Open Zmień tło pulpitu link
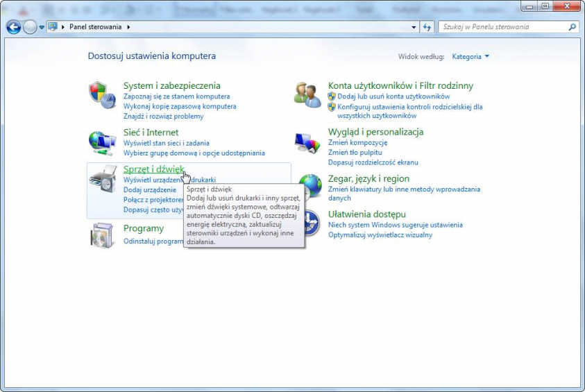The width and height of the screenshot is (585, 392). coord(355,152)
